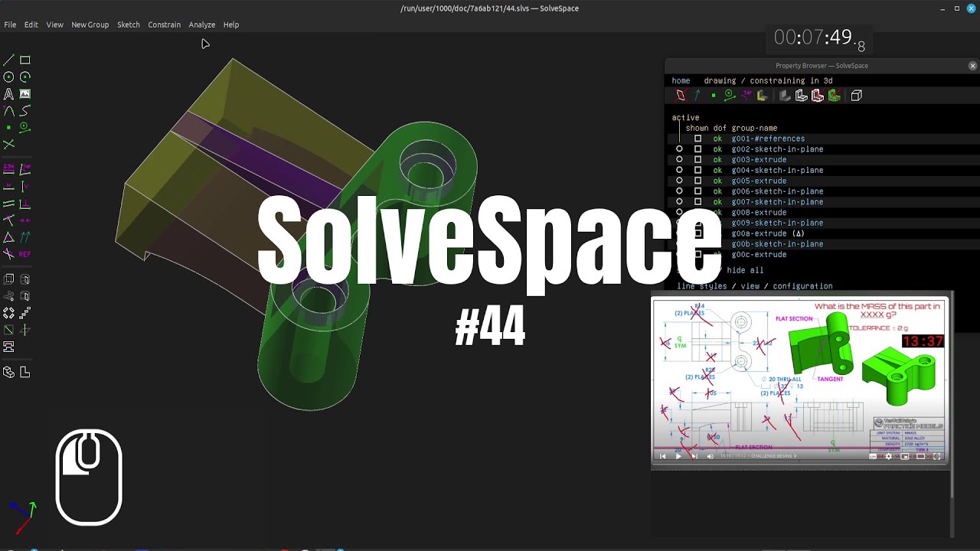Create Sketch In New Workplane group
The image size is (980, 551).
tap(8, 330)
